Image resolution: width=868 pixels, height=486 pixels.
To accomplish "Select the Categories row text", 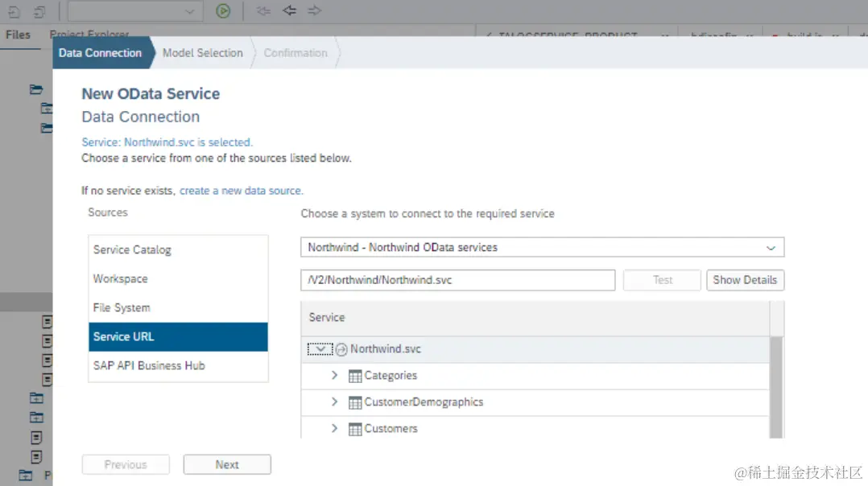I will [391, 376].
